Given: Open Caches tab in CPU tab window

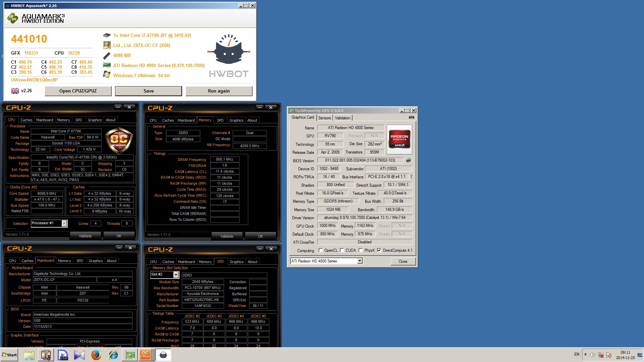Looking at the screenshot, I should click(x=26, y=120).
